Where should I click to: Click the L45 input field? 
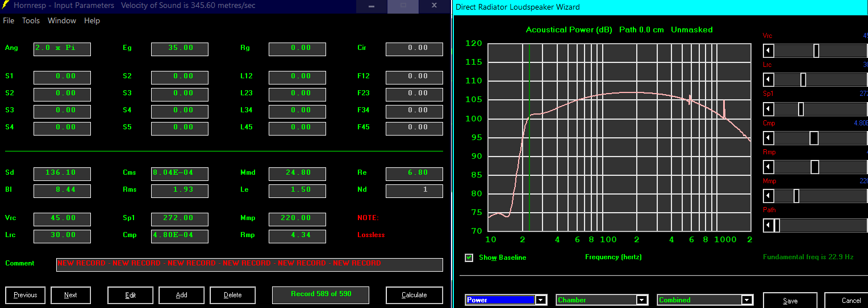point(297,128)
